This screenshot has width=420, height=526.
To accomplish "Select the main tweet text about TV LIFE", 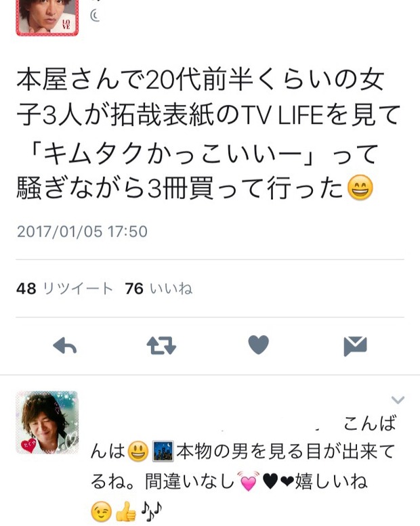I will click(x=208, y=134).
